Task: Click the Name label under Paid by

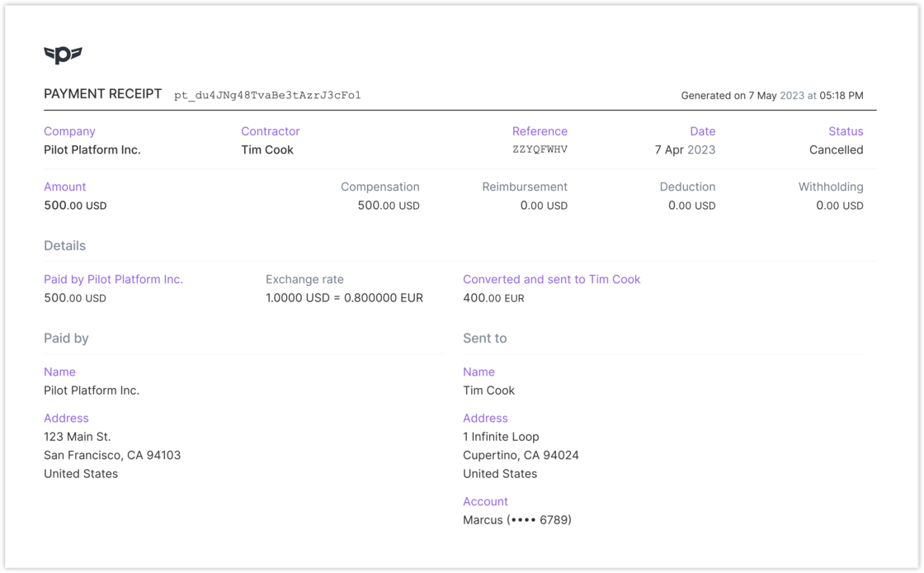Action: click(x=59, y=372)
